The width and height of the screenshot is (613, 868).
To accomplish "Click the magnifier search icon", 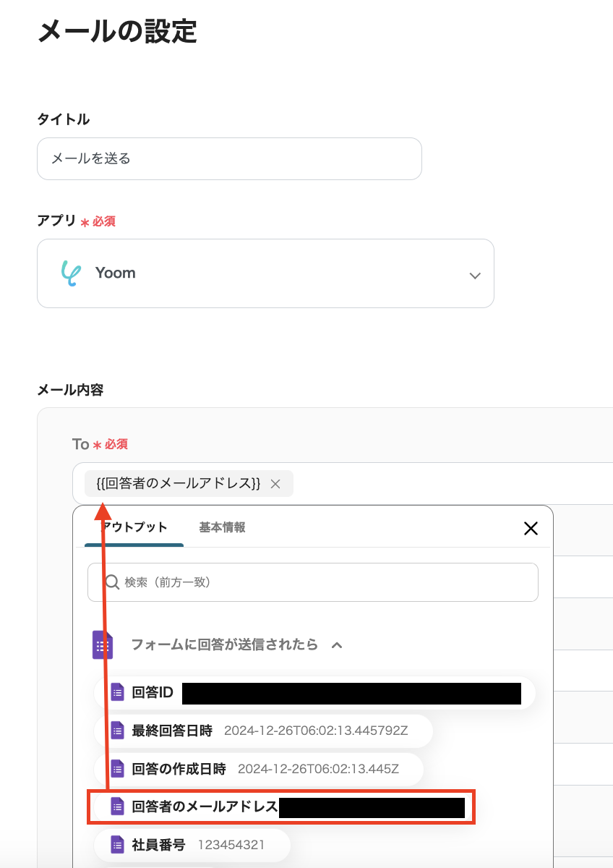I will pyautogui.click(x=112, y=582).
